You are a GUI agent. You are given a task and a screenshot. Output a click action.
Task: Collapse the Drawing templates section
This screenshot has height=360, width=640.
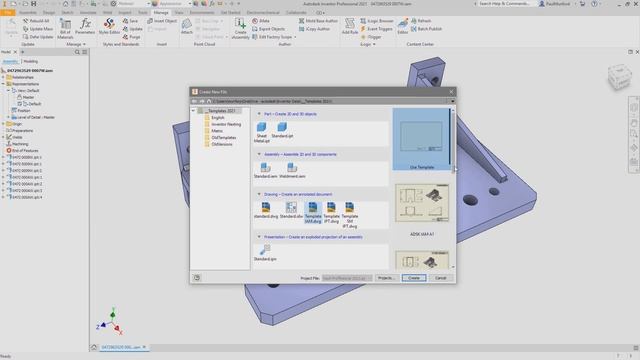259,194
